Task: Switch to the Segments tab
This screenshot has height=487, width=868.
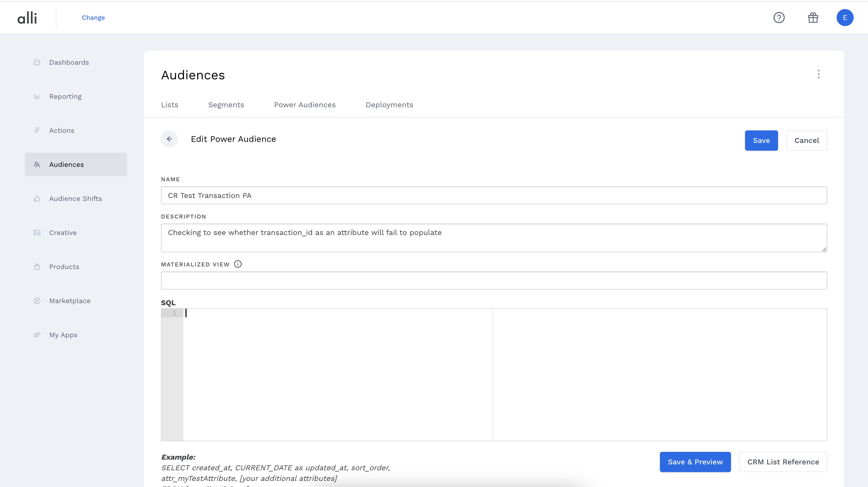Action: [226, 105]
